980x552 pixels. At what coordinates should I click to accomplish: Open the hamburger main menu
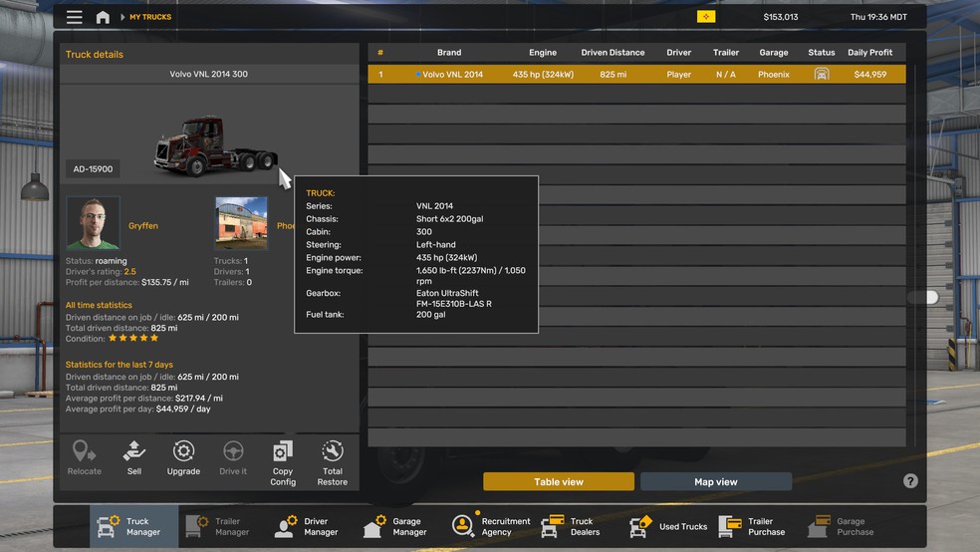pyautogui.click(x=75, y=17)
